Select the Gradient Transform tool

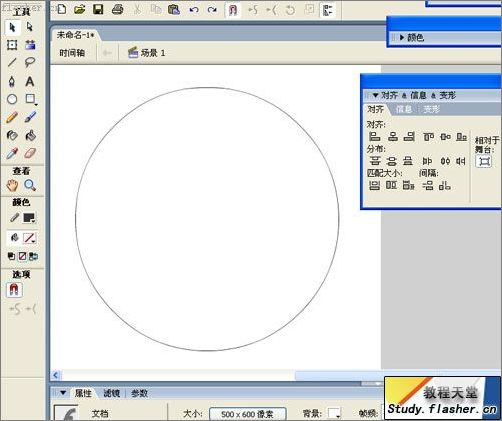click(30, 45)
